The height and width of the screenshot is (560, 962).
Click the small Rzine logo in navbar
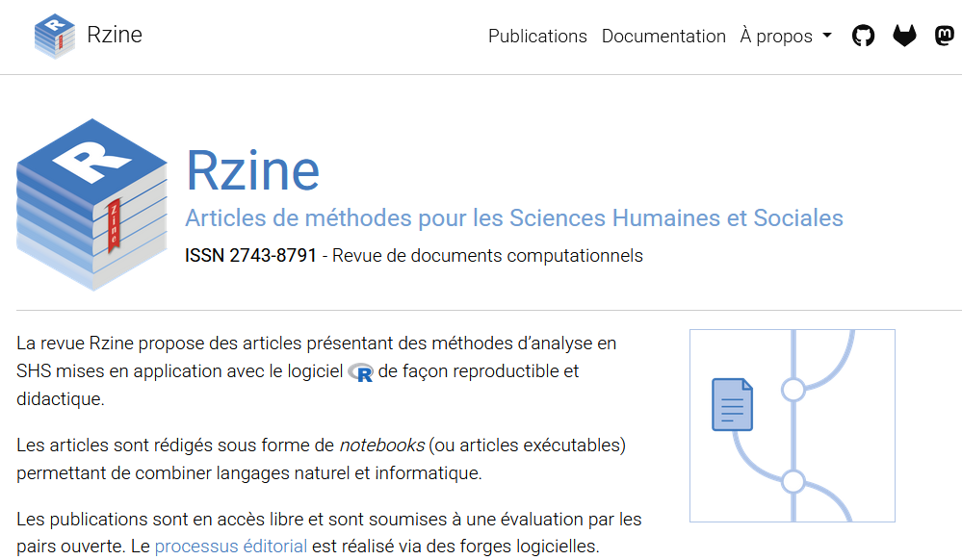click(x=54, y=37)
